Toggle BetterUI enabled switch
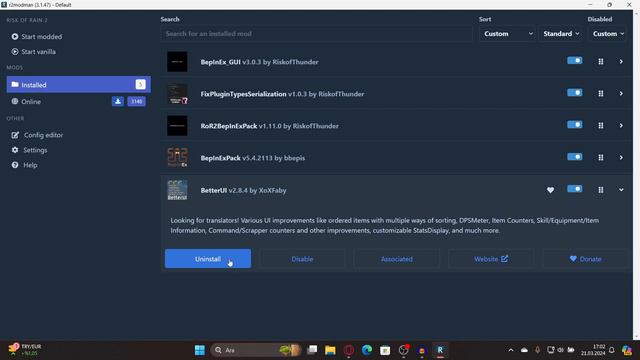The width and height of the screenshot is (640, 360). (x=575, y=189)
